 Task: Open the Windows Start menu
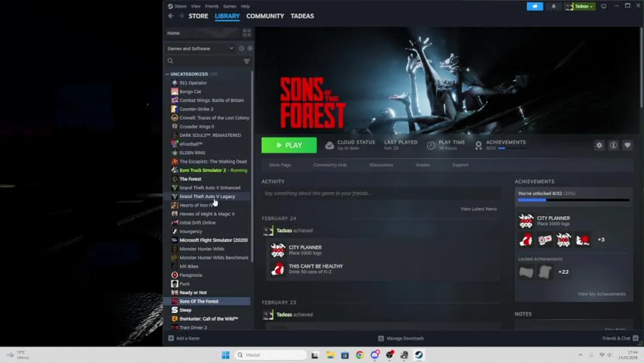pyautogui.click(x=225, y=355)
